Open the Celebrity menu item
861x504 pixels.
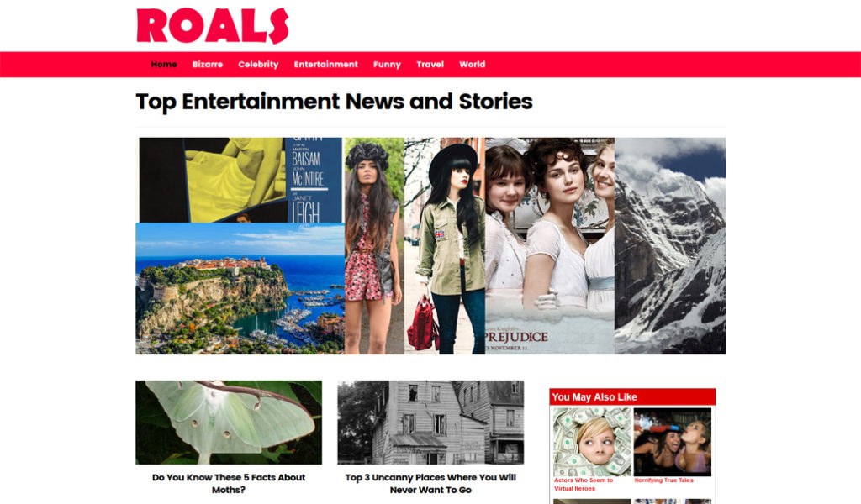click(x=258, y=64)
